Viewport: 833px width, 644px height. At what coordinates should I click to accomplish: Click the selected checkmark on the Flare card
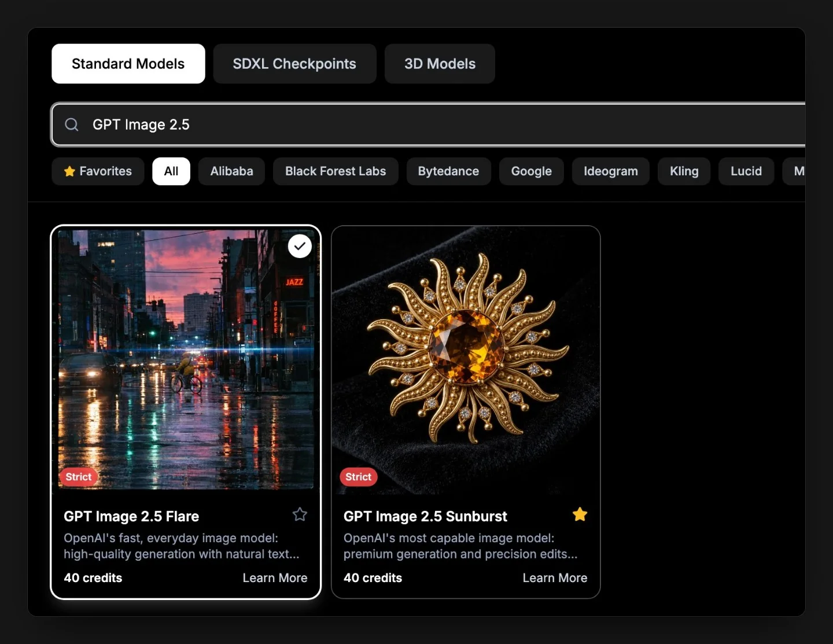click(300, 246)
